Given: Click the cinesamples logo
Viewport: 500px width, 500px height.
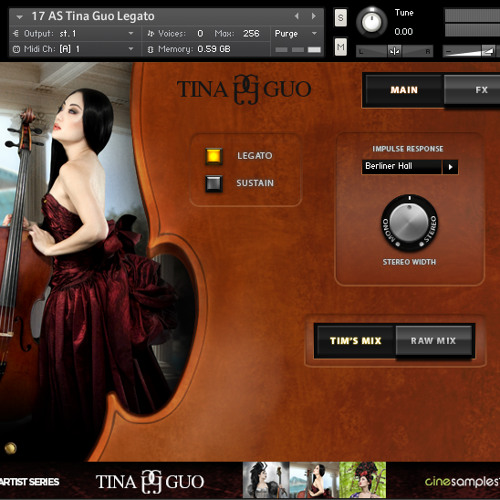Looking at the screenshot, I should [x=462, y=481].
